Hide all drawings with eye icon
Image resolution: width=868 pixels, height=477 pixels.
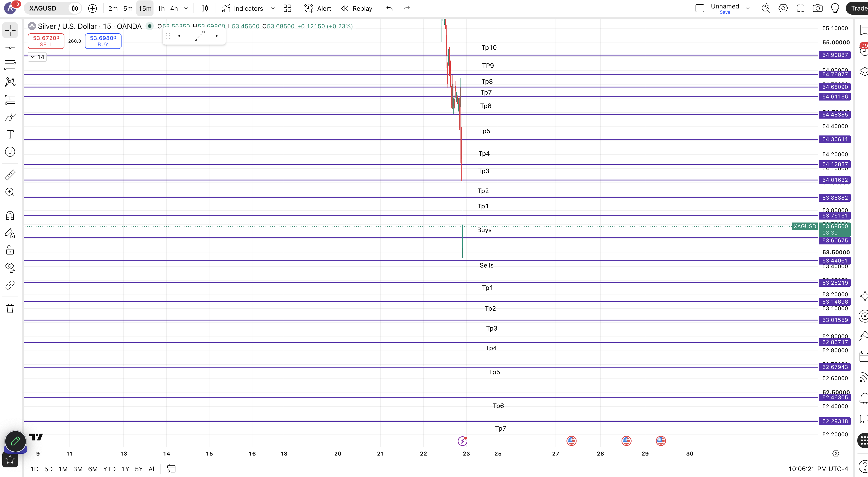point(10,268)
